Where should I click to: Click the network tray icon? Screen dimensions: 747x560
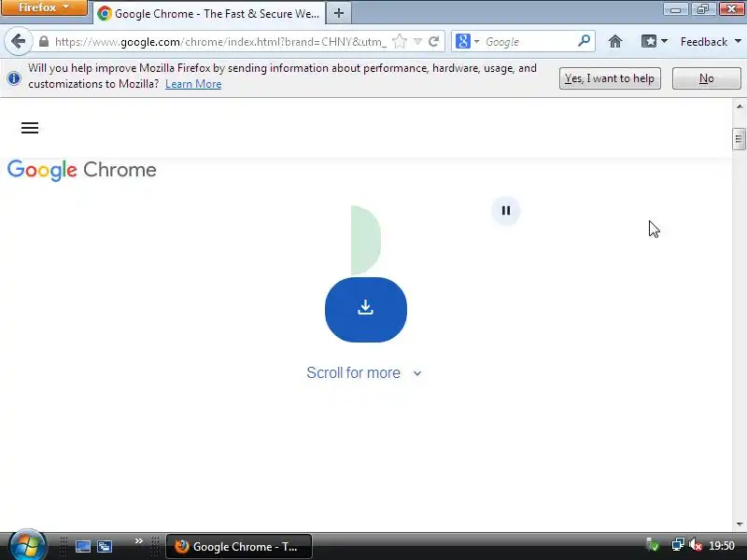tap(678, 545)
